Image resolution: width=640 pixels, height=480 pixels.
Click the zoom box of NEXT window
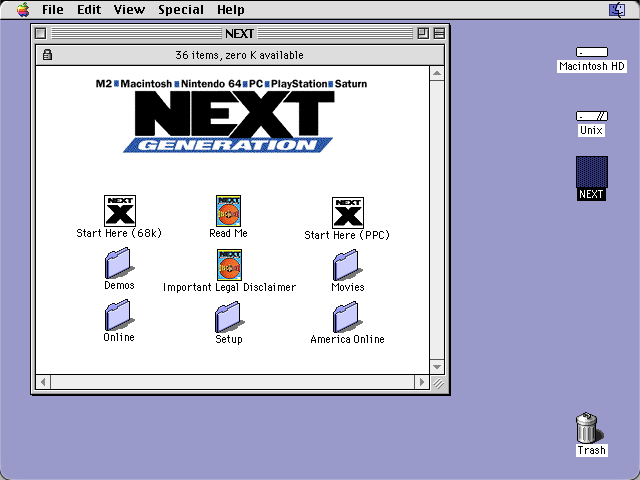(423, 33)
